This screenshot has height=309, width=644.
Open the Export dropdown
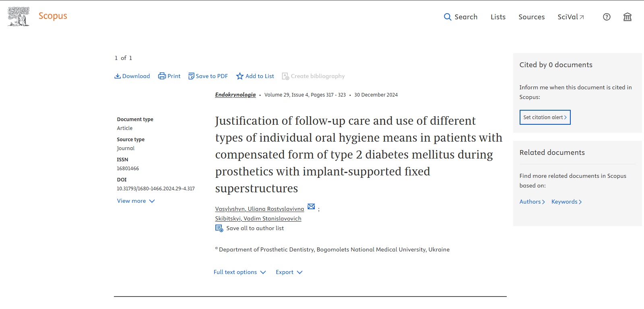[289, 272]
